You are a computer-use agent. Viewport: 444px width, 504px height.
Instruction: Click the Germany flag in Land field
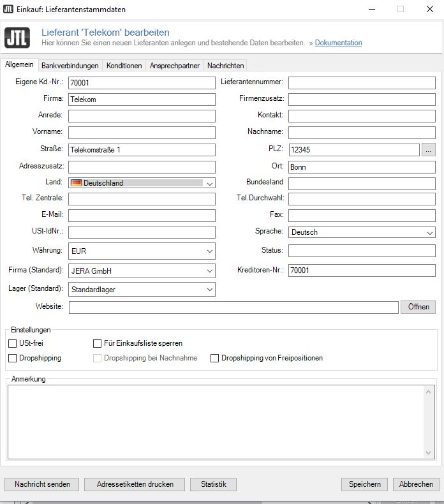[76, 183]
